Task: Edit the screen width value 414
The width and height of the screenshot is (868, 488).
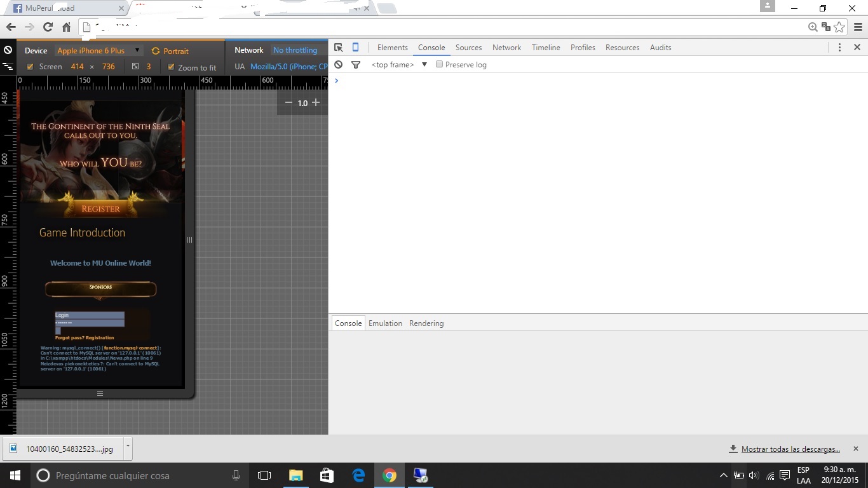Action: click(78, 67)
